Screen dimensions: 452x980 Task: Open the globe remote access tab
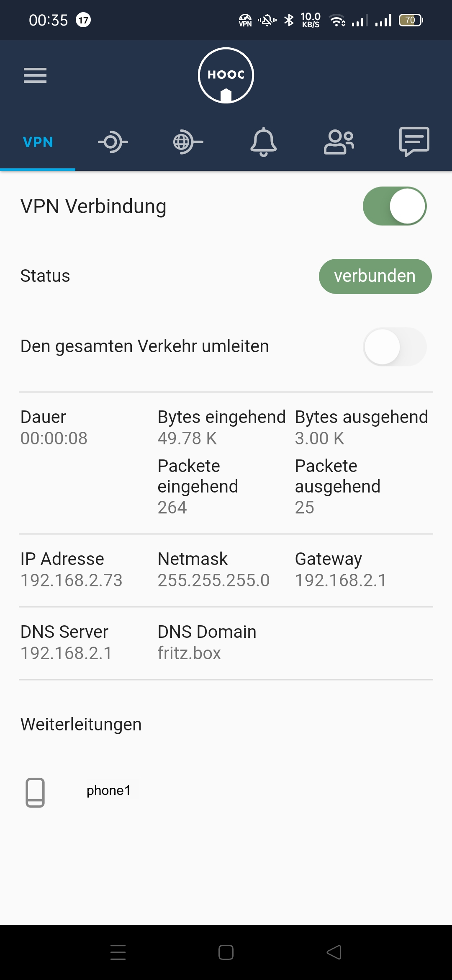coord(188,142)
